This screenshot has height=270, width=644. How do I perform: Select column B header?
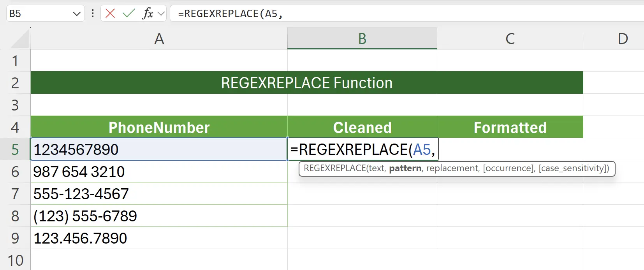point(362,39)
